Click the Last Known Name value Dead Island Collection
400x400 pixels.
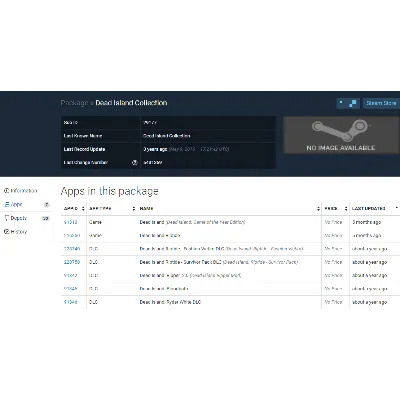167,136
